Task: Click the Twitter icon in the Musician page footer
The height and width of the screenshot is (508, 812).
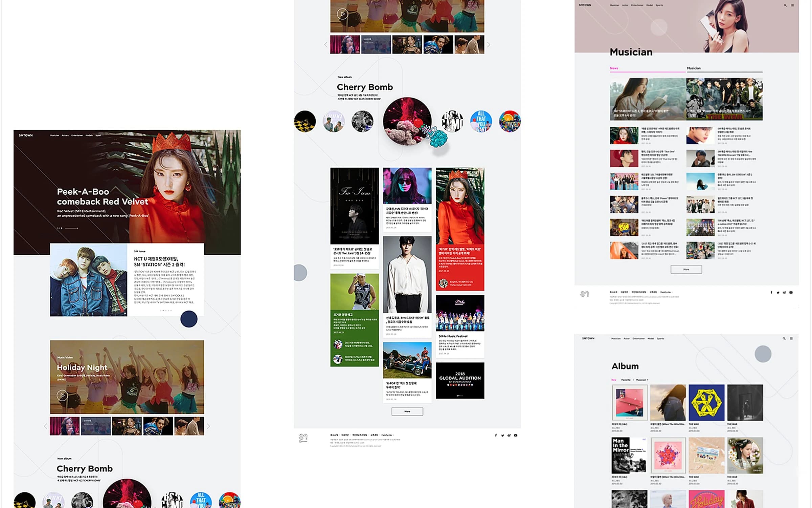Action: (x=778, y=293)
